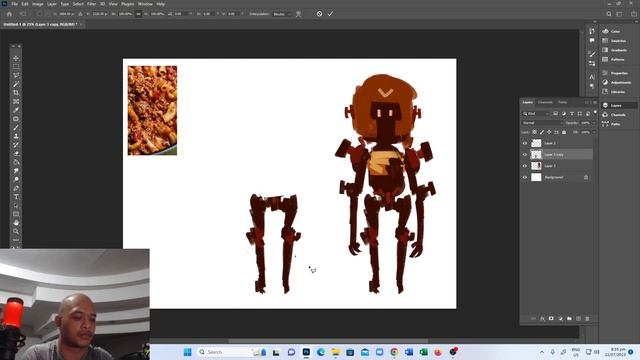Open the layer filter Kind dropdown
The image size is (640, 360).
536,113
